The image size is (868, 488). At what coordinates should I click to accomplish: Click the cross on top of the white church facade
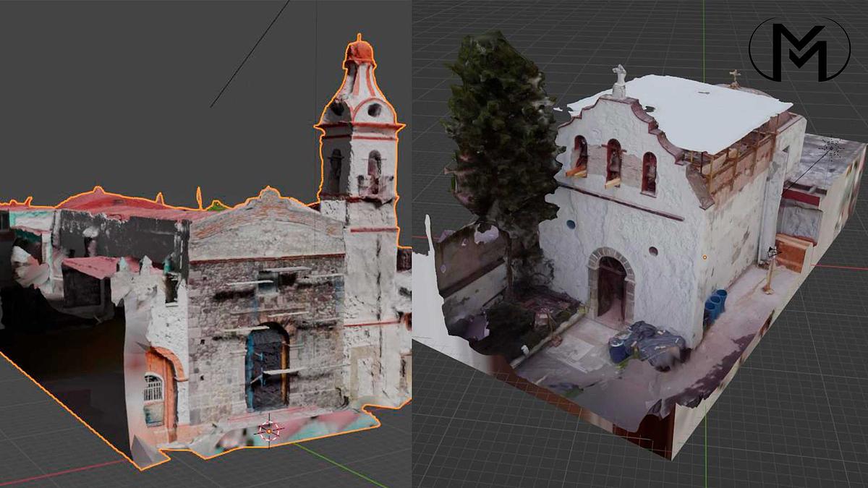(619, 76)
